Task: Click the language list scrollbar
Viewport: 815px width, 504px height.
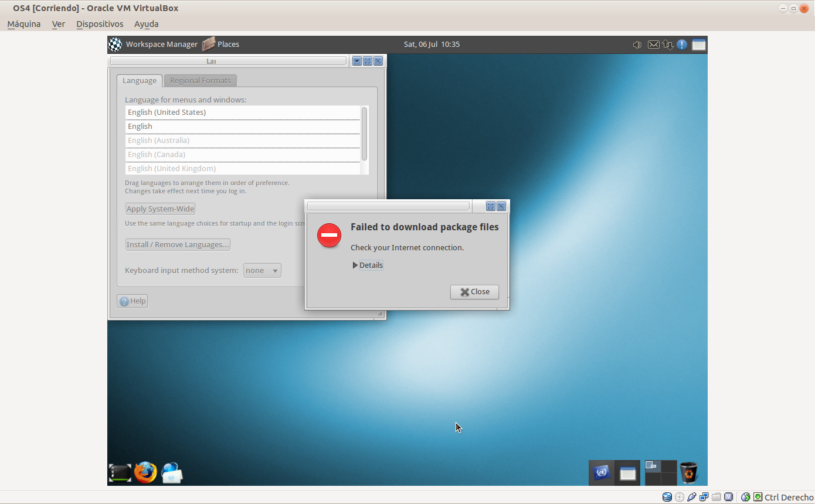Action: tap(365, 134)
